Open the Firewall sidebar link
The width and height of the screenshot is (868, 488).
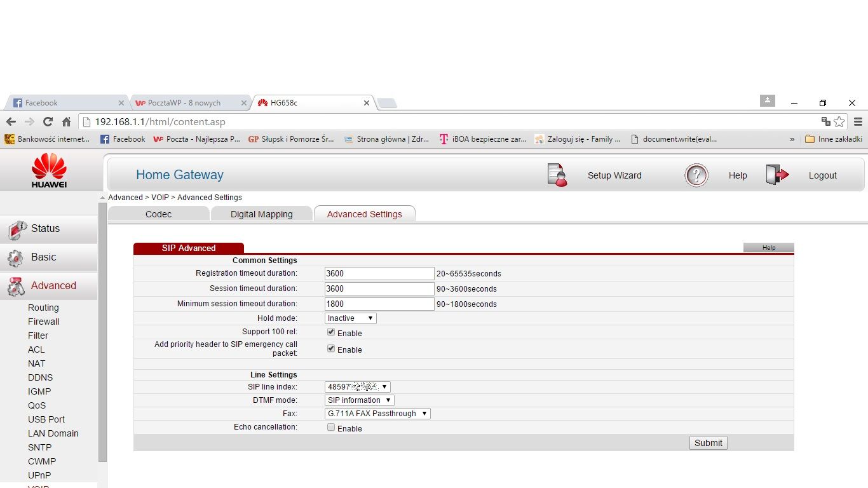pos(43,322)
